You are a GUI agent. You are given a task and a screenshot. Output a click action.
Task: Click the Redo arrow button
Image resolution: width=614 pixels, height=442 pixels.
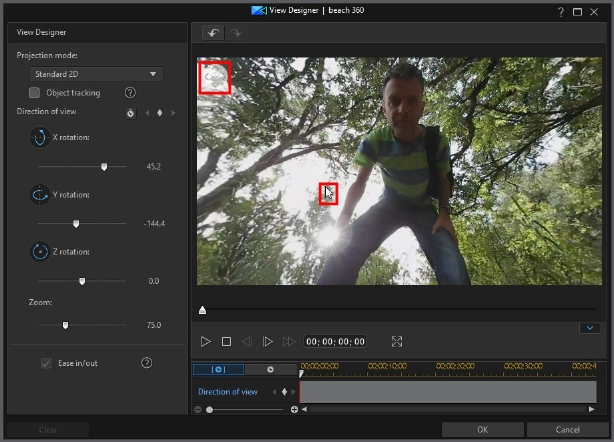(236, 33)
